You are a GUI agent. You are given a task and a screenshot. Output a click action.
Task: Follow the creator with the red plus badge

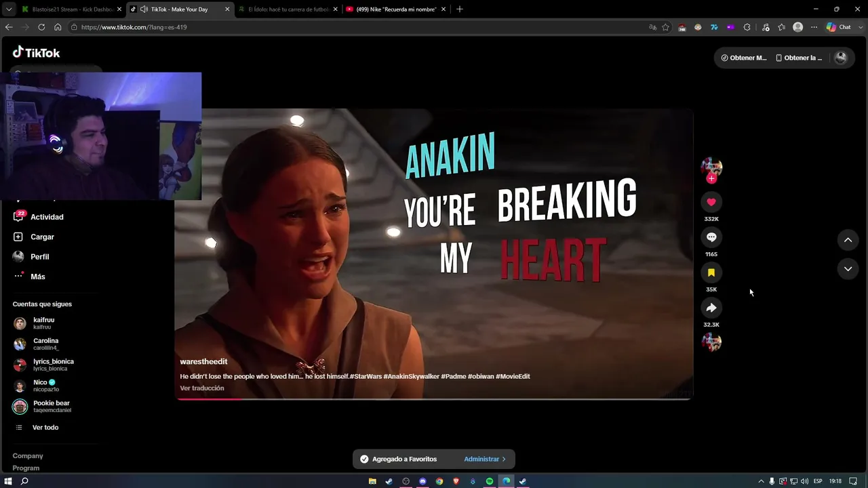[711, 178]
